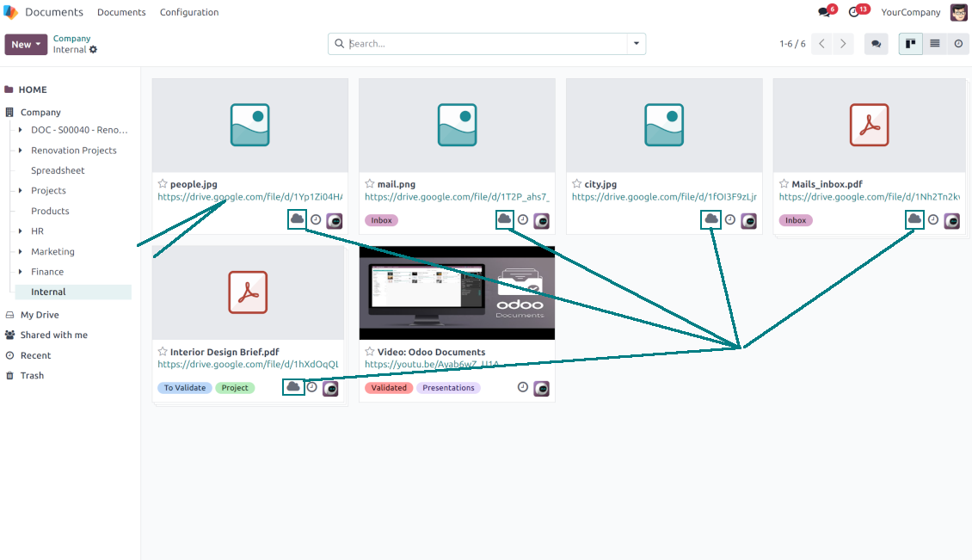Click Inbox tag on mail.png card

tap(381, 220)
